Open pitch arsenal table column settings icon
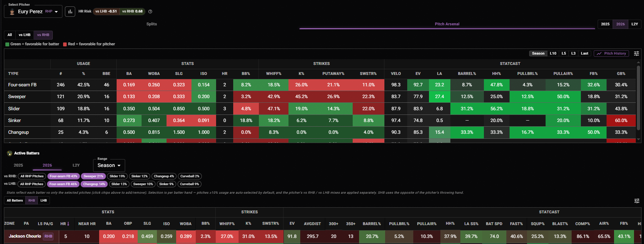 [637, 54]
